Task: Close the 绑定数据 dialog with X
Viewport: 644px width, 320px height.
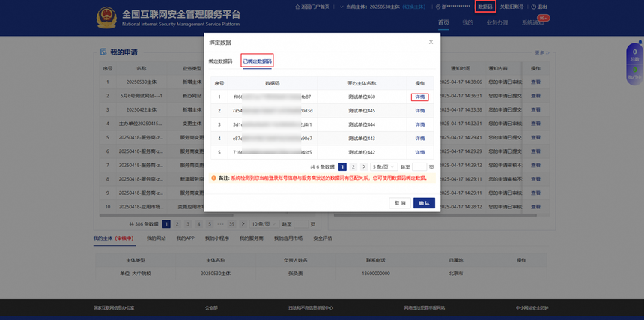Action: tap(431, 43)
